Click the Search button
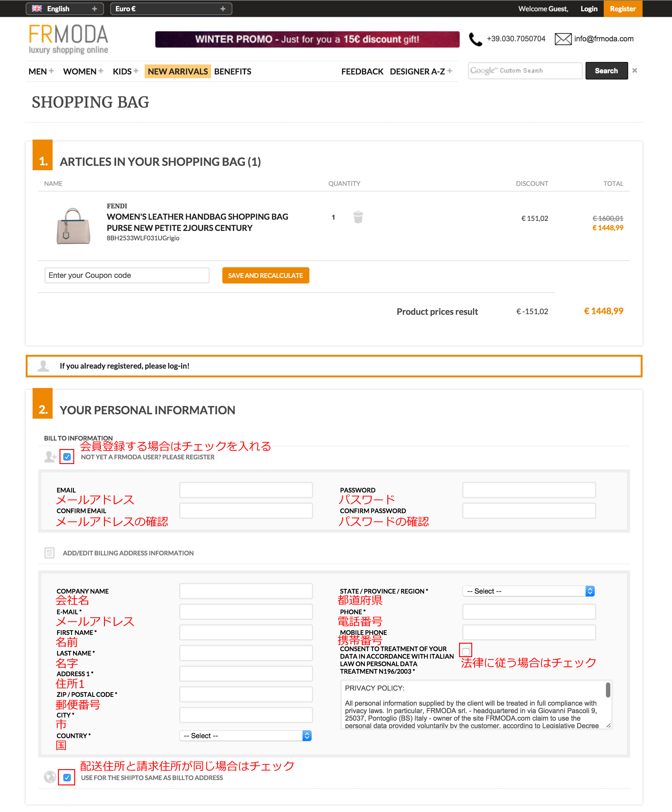 point(606,71)
